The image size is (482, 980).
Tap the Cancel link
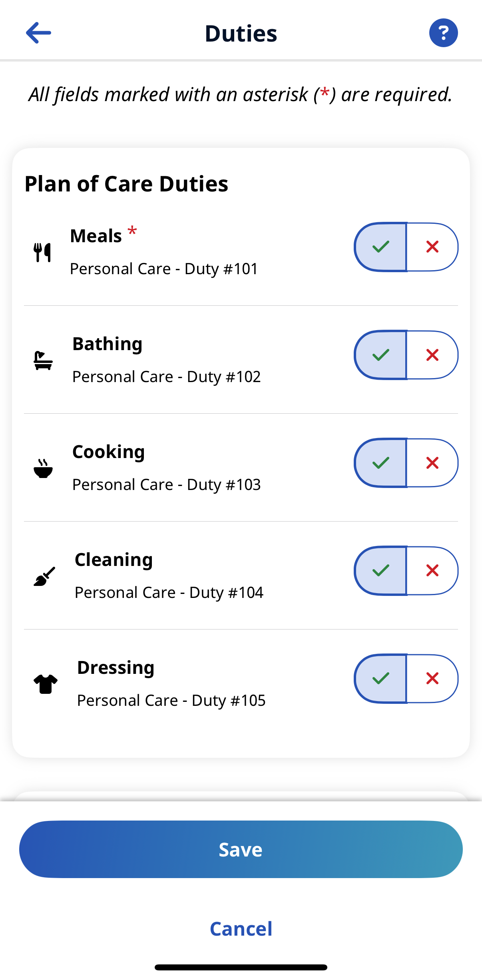tap(241, 929)
